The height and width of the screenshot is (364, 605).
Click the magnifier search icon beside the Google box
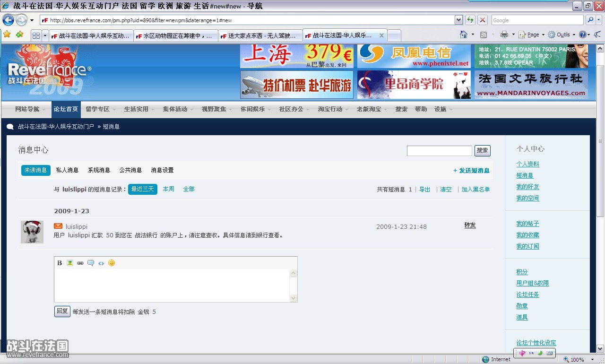(590, 20)
